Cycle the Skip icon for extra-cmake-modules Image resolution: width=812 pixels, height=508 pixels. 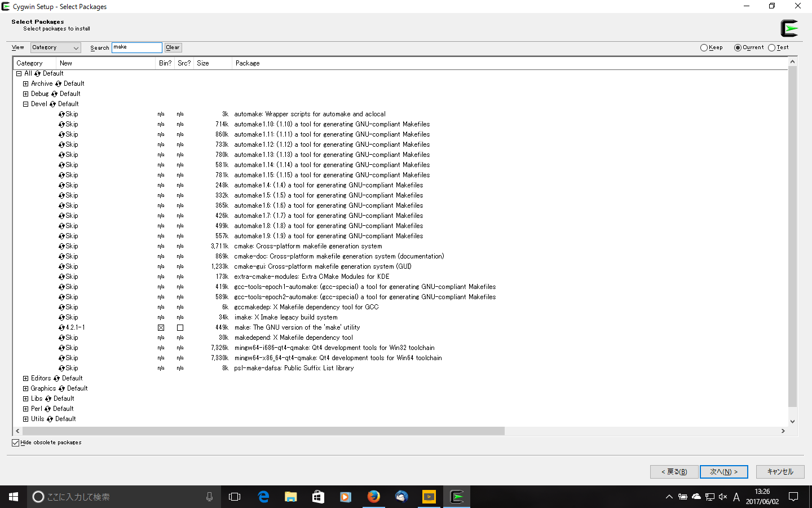(62, 277)
